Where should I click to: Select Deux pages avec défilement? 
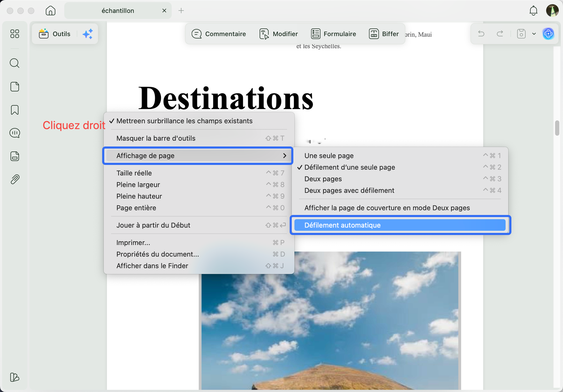(x=400, y=190)
